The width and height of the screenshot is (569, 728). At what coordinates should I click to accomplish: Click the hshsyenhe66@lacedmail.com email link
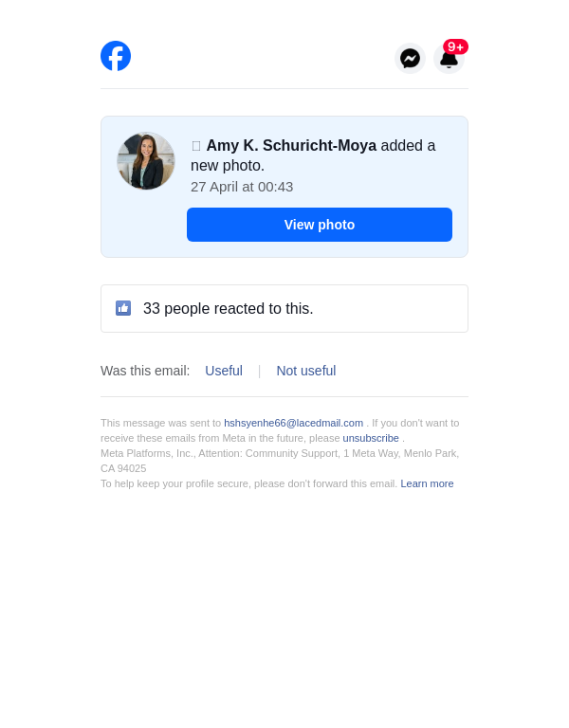pos(294,423)
